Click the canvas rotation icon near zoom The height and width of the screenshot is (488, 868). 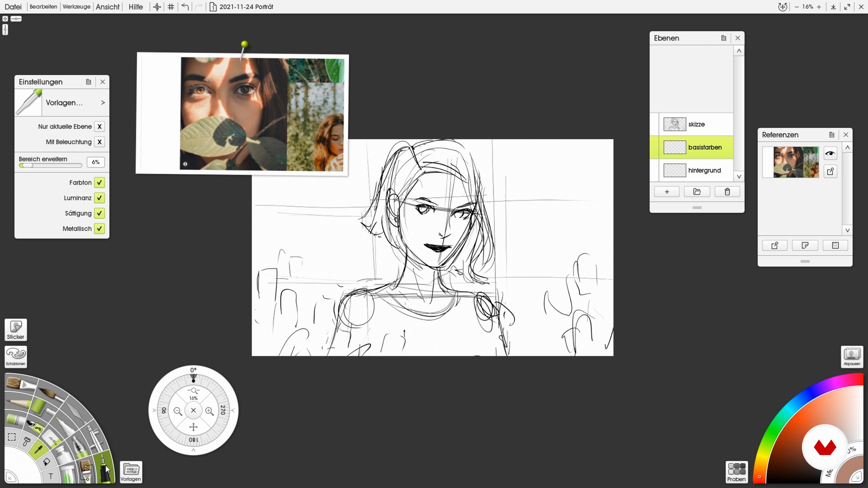click(782, 7)
